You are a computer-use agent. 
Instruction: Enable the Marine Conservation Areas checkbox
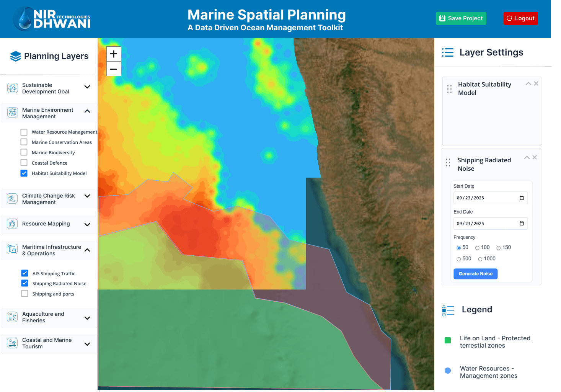24,142
